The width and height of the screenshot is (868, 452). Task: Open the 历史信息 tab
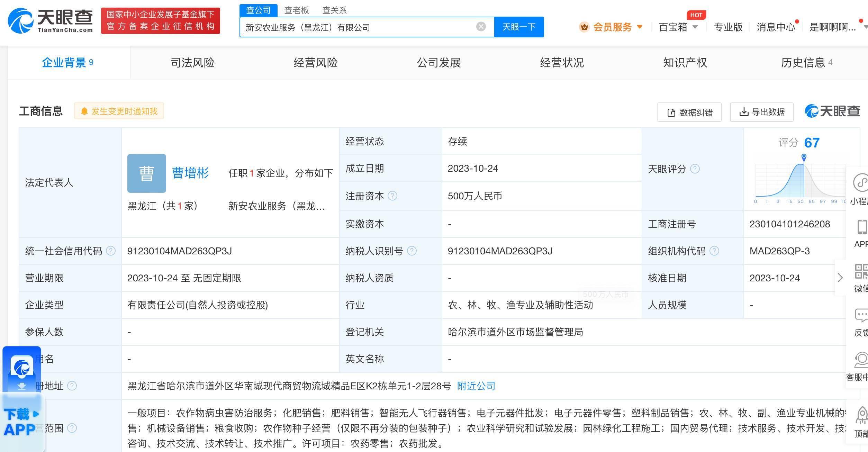click(x=807, y=63)
